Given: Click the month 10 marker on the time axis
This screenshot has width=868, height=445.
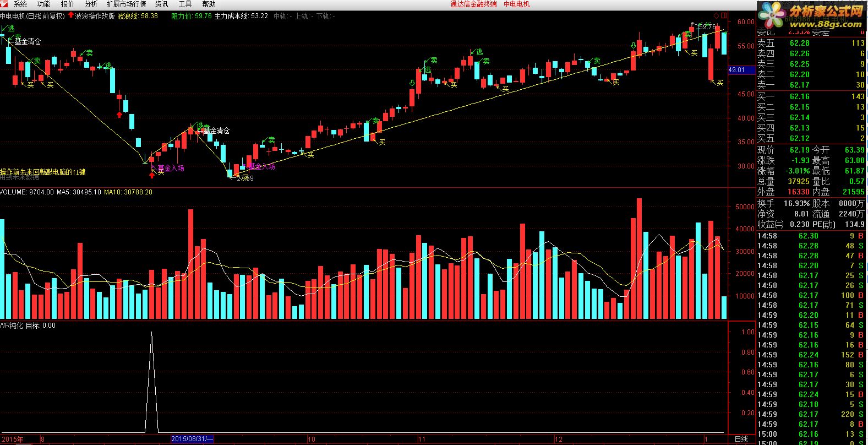Looking at the screenshot, I should point(311,439).
